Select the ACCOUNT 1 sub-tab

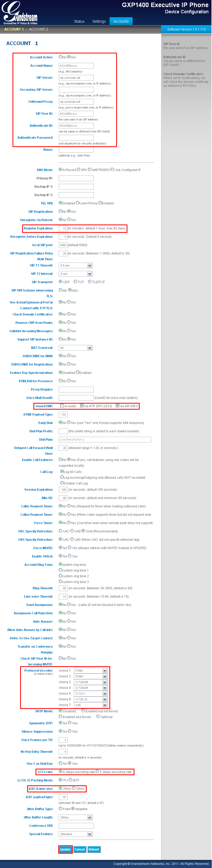tap(14, 29)
